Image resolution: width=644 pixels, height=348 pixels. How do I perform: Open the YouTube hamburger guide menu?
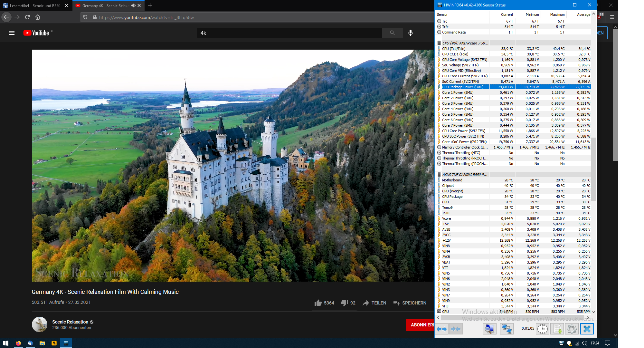(12, 33)
